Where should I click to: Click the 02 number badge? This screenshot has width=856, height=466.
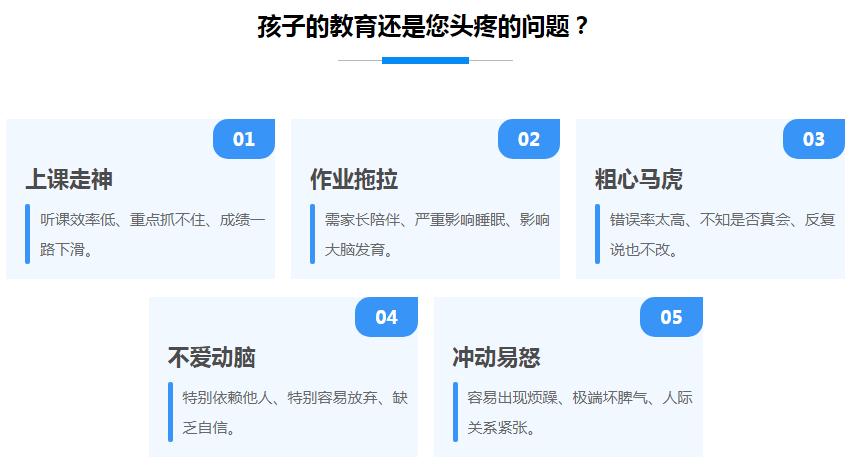coord(529,139)
